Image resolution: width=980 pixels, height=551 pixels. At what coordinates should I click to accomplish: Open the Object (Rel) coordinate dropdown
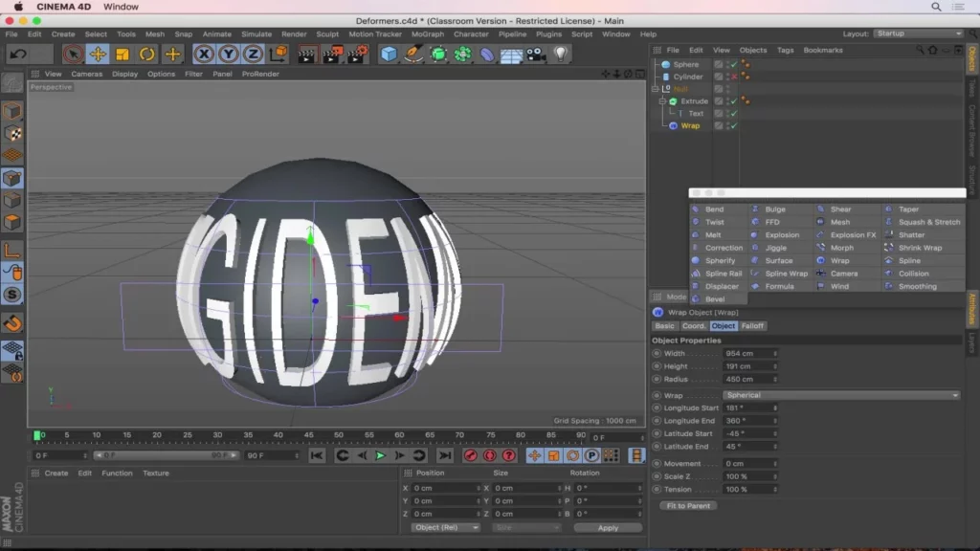446,528
